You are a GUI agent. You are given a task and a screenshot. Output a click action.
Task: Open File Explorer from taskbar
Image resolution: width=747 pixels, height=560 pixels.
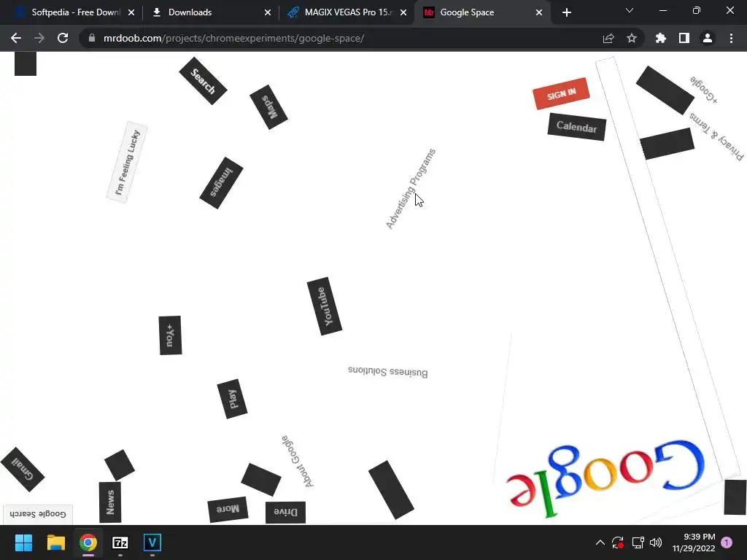(55, 542)
